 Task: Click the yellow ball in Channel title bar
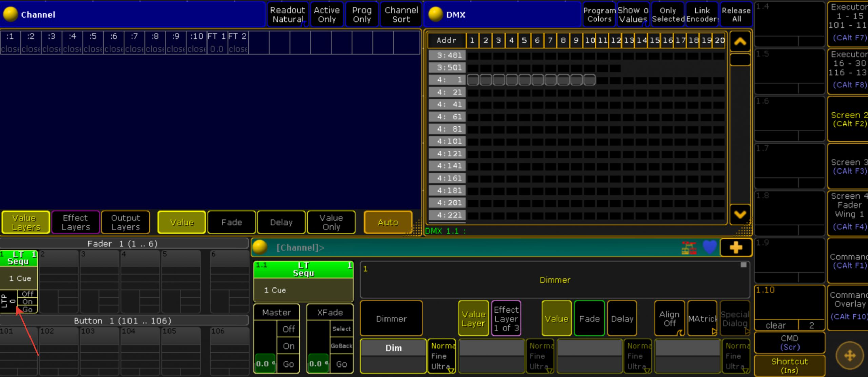[10, 14]
